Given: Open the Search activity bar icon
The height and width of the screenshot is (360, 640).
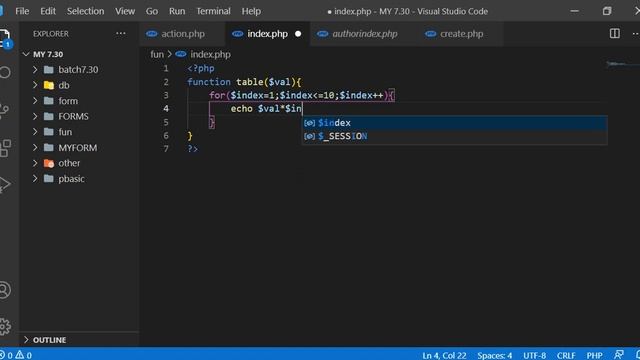Looking at the screenshot, I should click(x=4, y=73).
